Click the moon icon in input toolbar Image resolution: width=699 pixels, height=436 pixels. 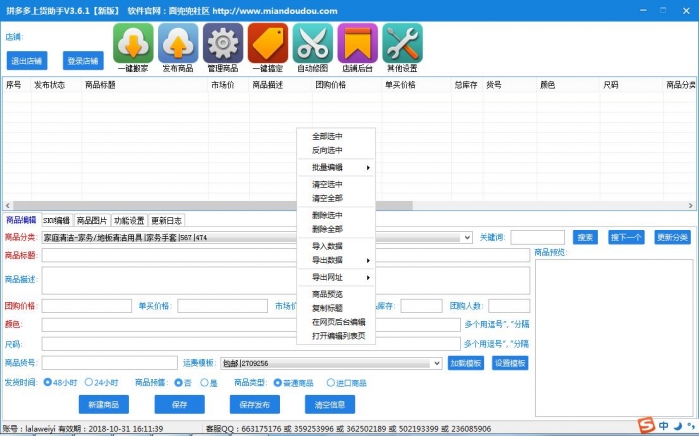tap(678, 426)
